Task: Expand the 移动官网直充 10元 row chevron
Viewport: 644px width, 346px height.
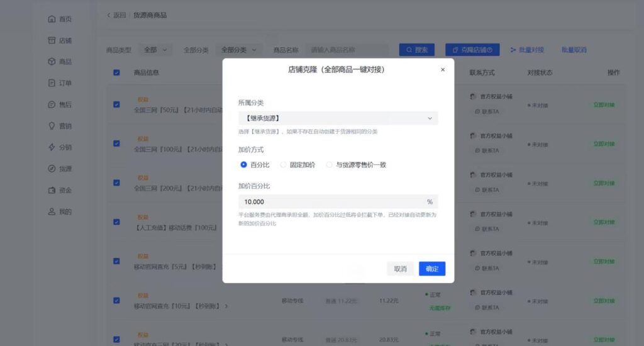Action: (x=226, y=306)
